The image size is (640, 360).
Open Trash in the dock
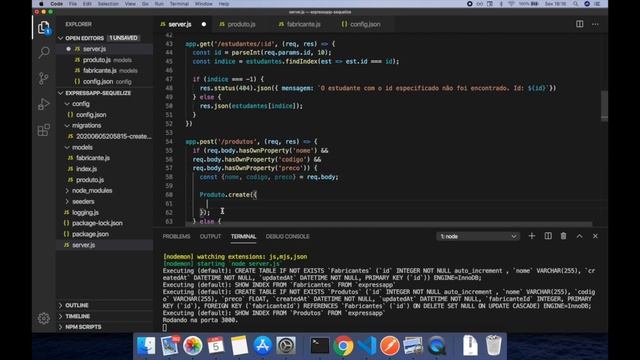pyautogui.click(x=493, y=345)
